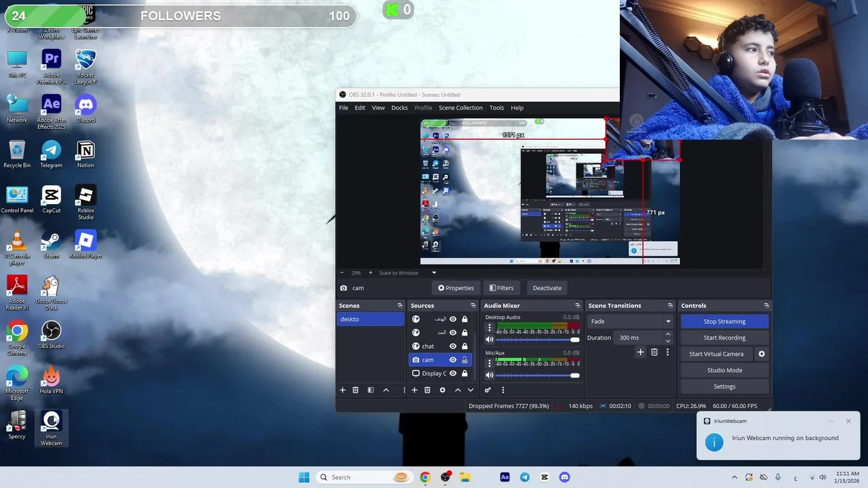Pop out Controls dock panel
The width and height of the screenshot is (868, 488).
coord(766,306)
